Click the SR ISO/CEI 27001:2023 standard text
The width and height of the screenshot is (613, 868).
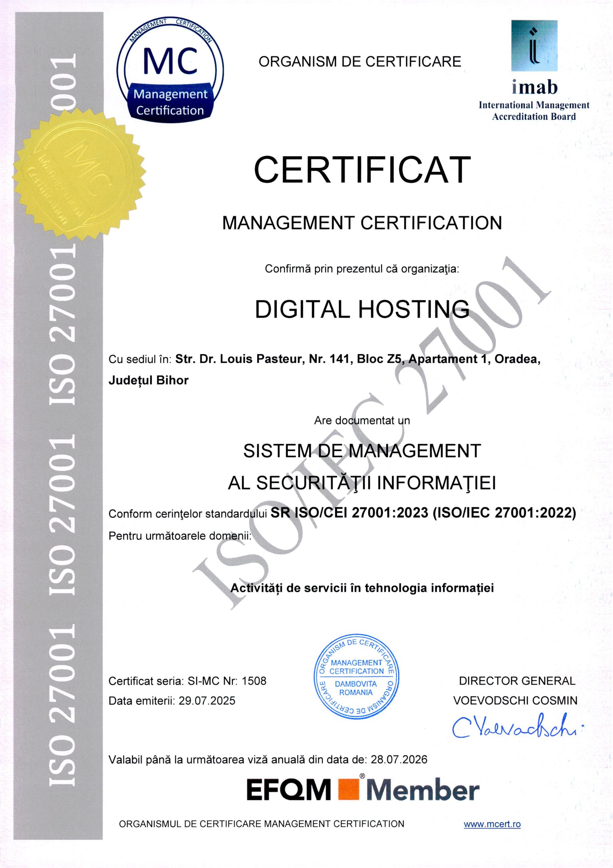423,513
